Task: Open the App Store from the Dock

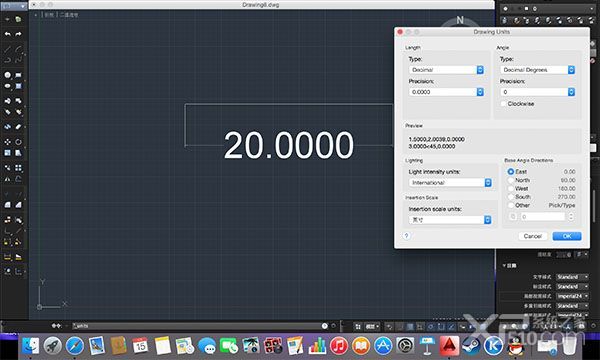Action: click(x=383, y=346)
